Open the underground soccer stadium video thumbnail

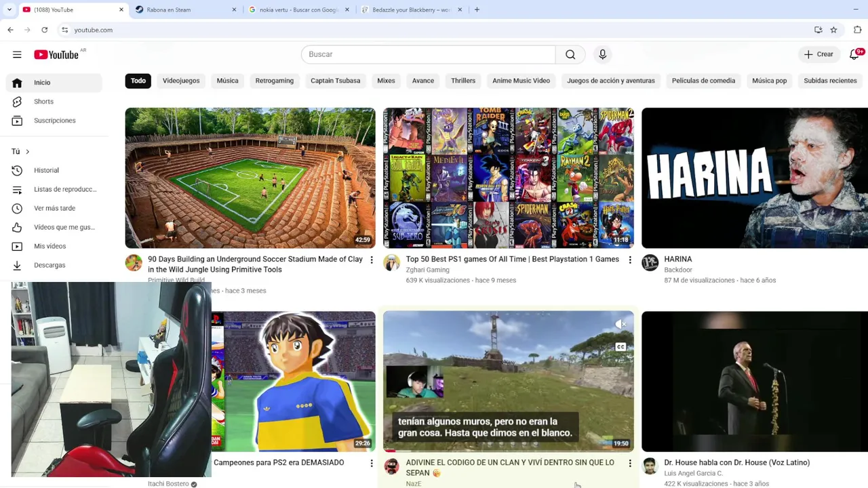click(x=250, y=178)
